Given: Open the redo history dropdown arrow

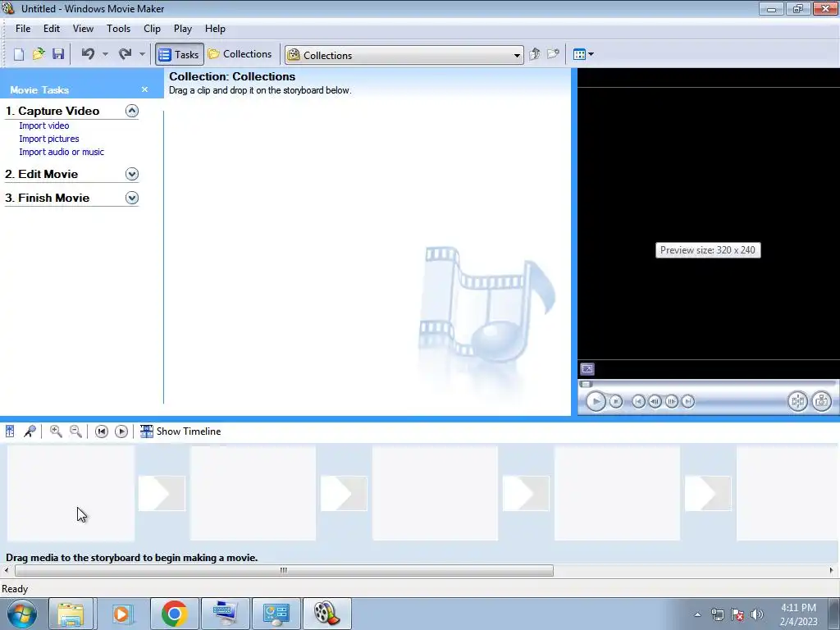Looking at the screenshot, I should pos(142,54).
